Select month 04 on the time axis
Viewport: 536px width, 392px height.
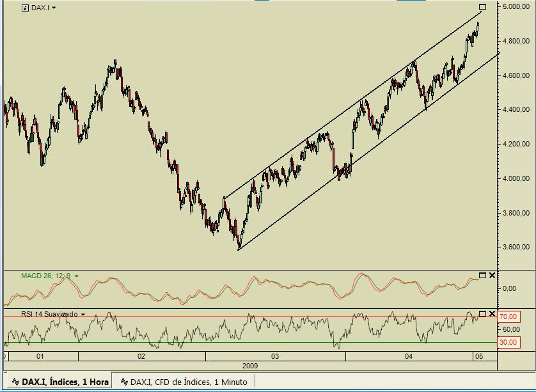pyautogui.click(x=409, y=356)
